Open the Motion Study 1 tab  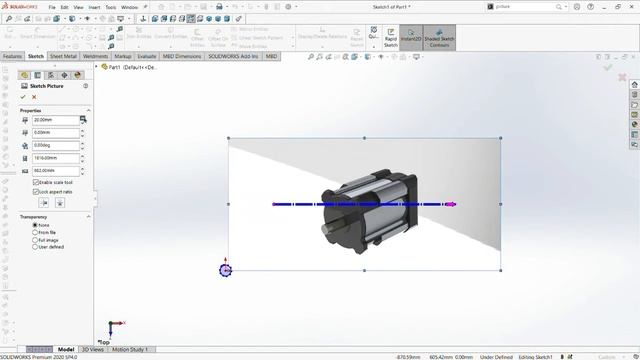130,349
